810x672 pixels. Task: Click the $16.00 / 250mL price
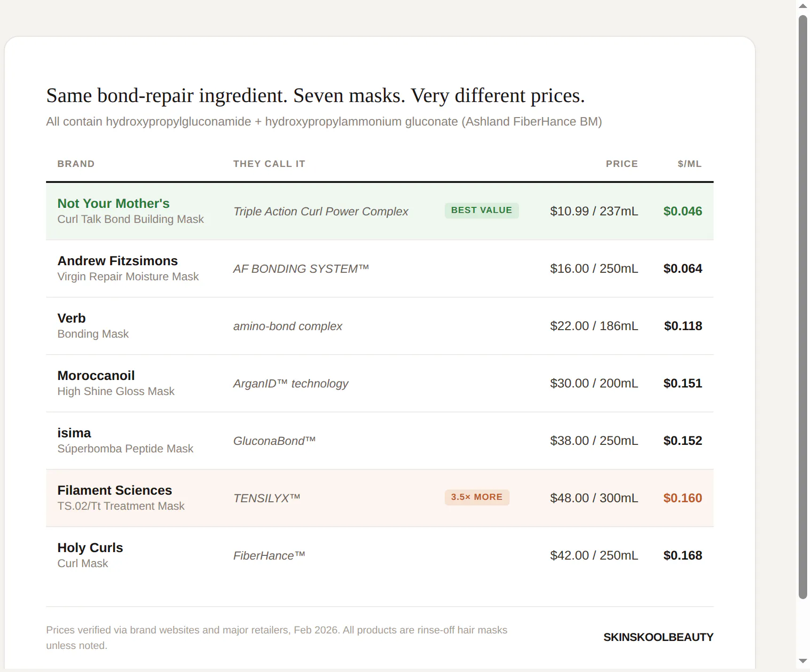(x=594, y=269)
